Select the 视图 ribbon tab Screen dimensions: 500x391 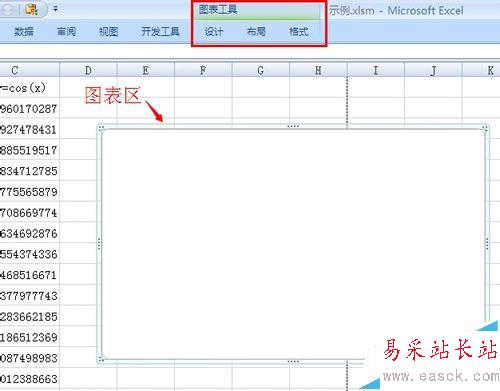point(109,32)
